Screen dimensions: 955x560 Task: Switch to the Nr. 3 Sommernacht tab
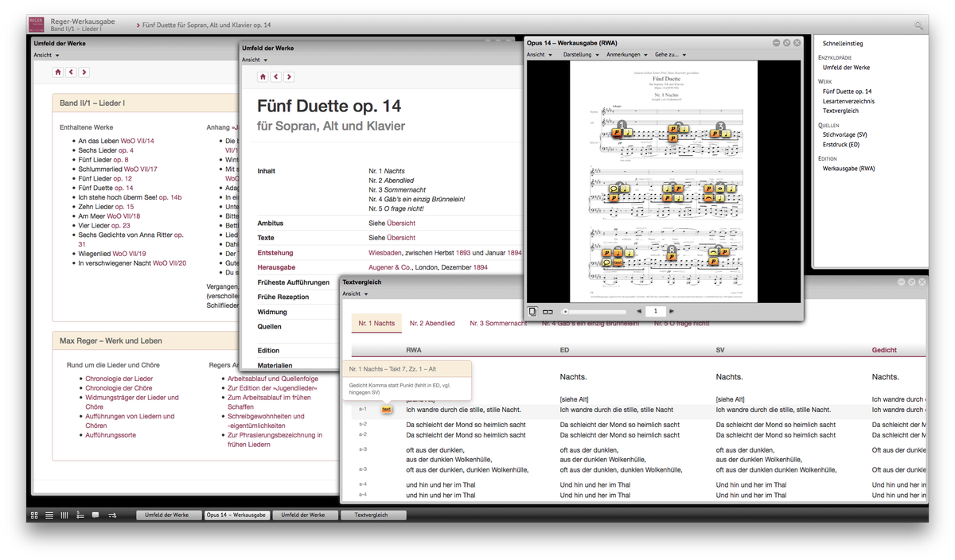point(498,323)
